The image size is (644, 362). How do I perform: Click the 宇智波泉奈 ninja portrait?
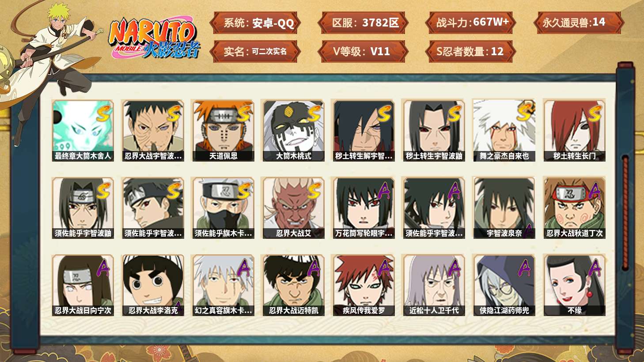click(x=504, y=208)
